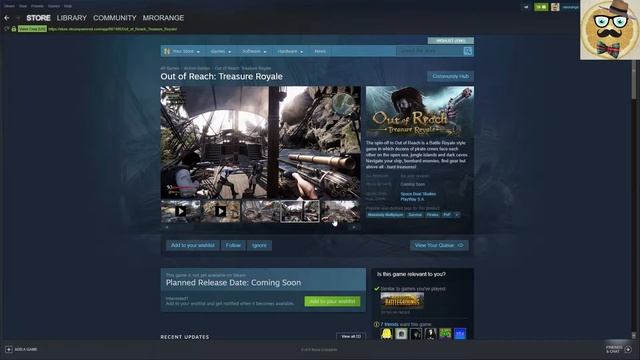Click the PUBG Battlegrounds game thumbnail
Image resolution: width=640 pixels, height=360 pixels.
(402, 301)
